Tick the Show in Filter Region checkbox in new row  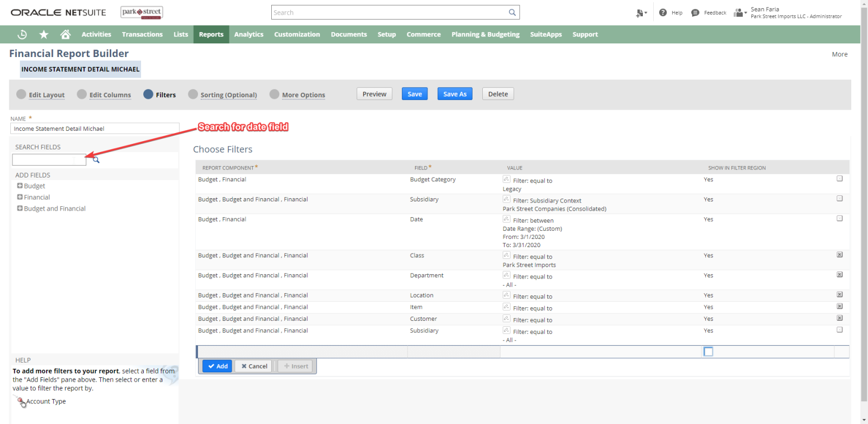[x=709, y=352]
